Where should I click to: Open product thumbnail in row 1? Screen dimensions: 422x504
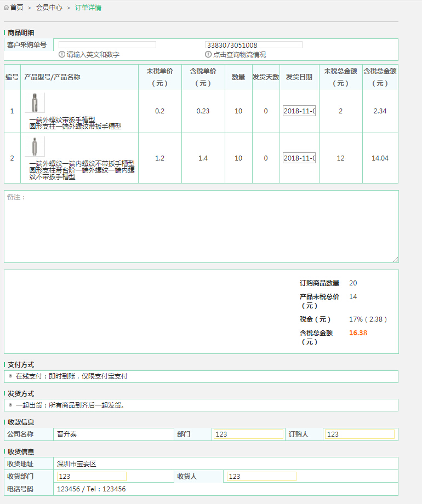[x=35, y=102]
